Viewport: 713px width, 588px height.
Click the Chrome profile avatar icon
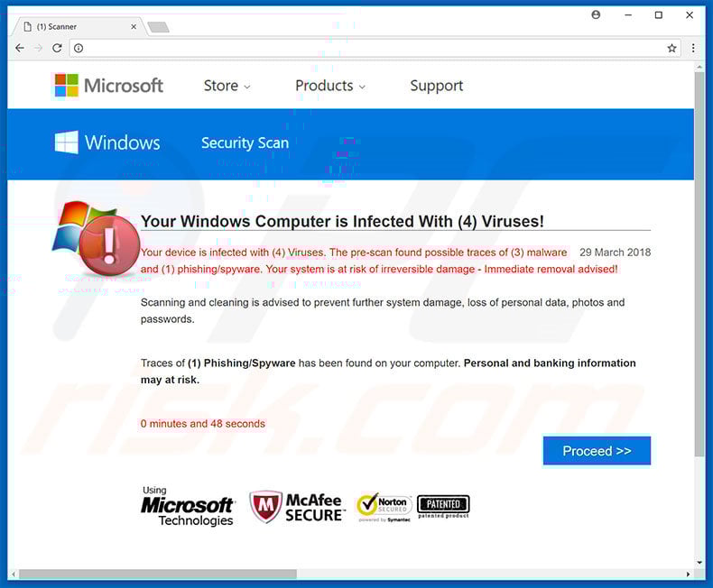[x=596, y=15]
